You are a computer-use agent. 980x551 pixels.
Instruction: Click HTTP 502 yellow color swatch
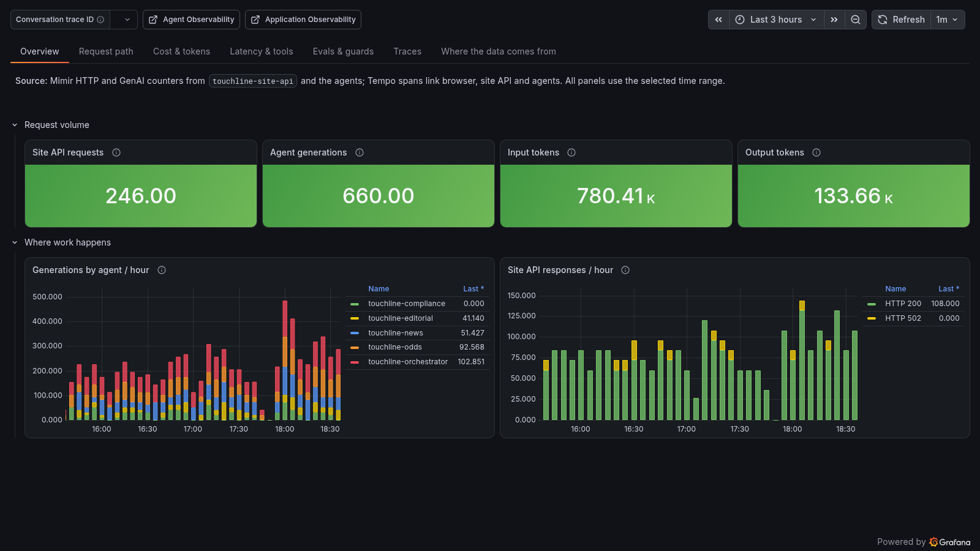click(872, 318)
